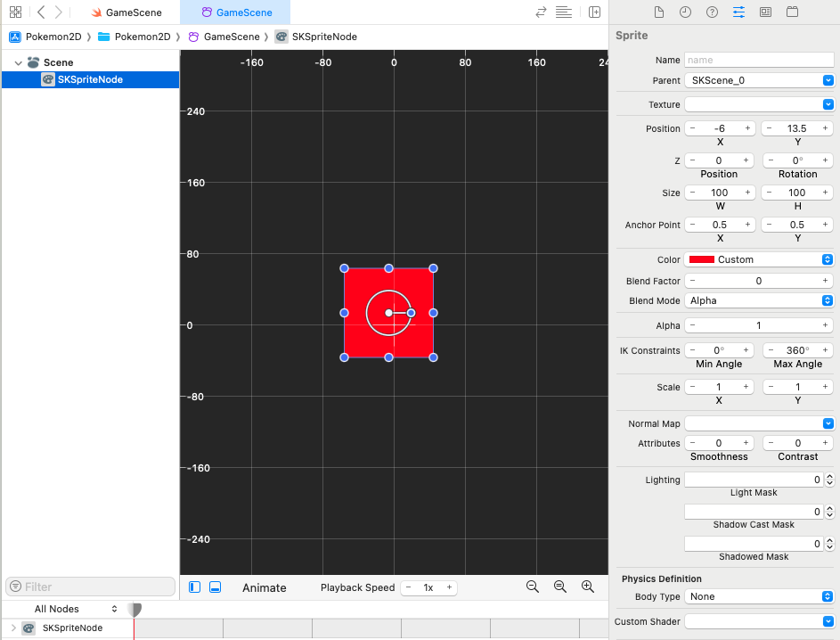Open the Body Type dropdown
This screenshot has width=840, height=640.
pos(759,596)
